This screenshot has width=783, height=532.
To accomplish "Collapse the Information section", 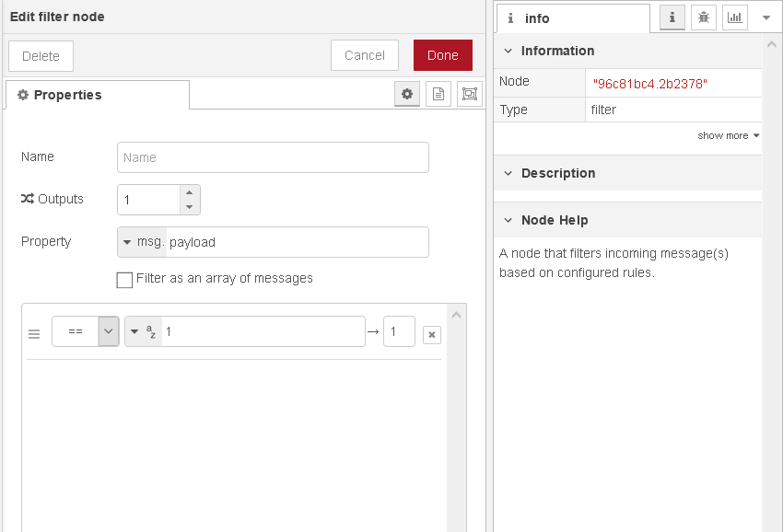I will click(x=508, y=51).
